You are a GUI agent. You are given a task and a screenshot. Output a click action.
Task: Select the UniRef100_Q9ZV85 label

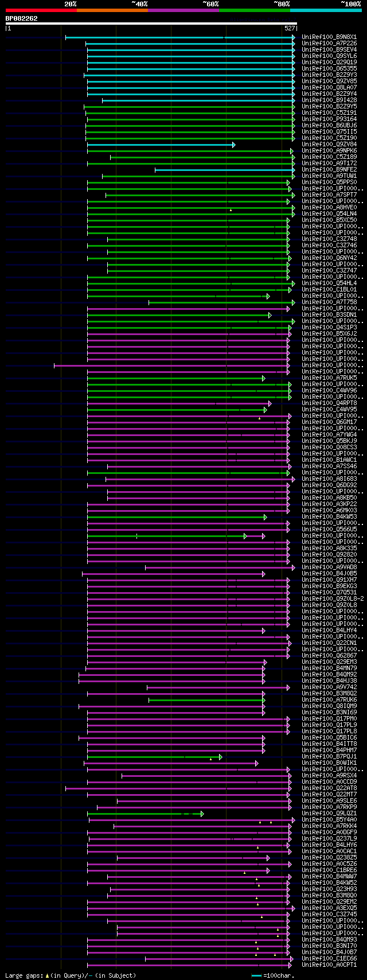[x=329, y=81]
